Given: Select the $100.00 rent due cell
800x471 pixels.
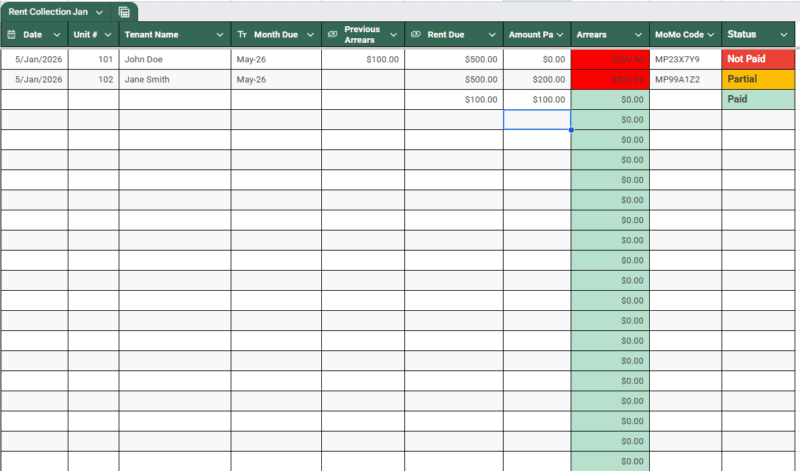Looking at the screenshot, I should click(454, 100).
